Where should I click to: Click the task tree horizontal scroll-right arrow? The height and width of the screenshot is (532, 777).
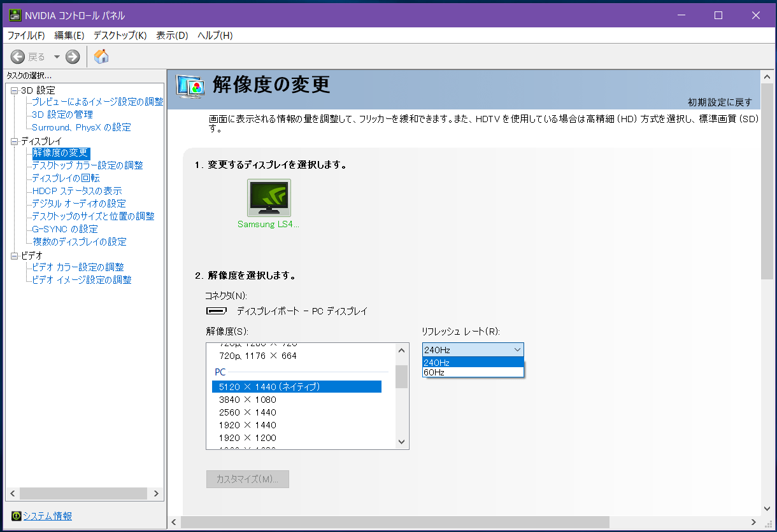(x=157, y=493)
